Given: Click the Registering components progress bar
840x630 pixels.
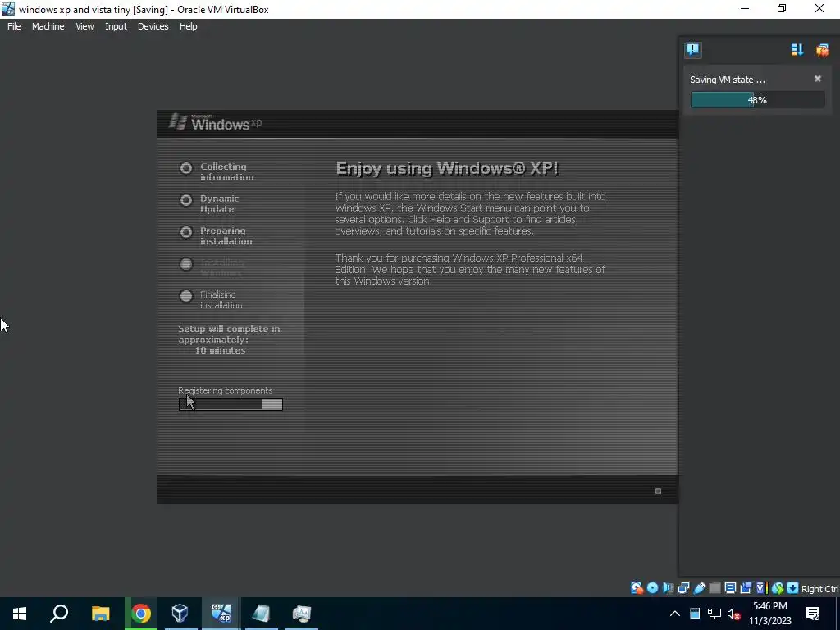Looking at the screenshot, I should (x=231, y=404).
